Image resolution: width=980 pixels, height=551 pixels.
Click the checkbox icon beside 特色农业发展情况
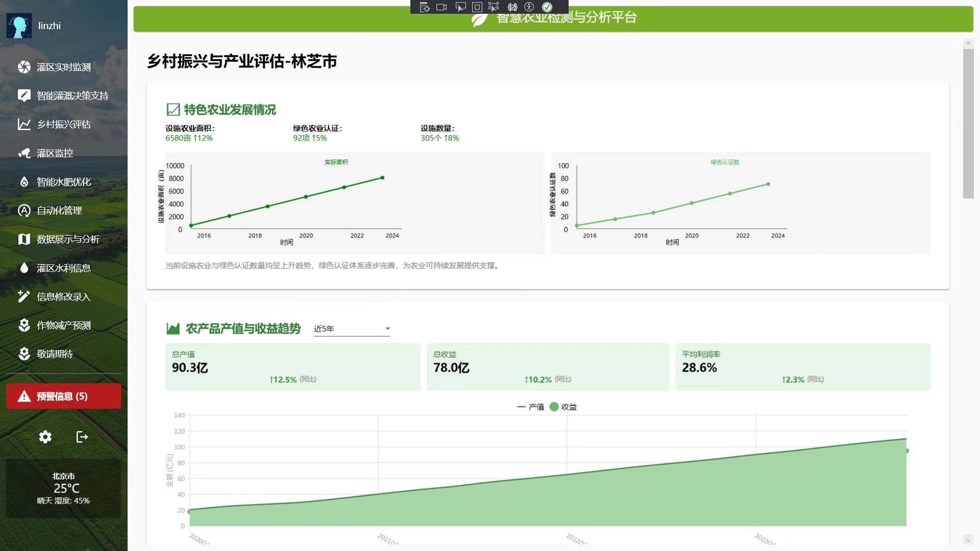pos(173,110)
